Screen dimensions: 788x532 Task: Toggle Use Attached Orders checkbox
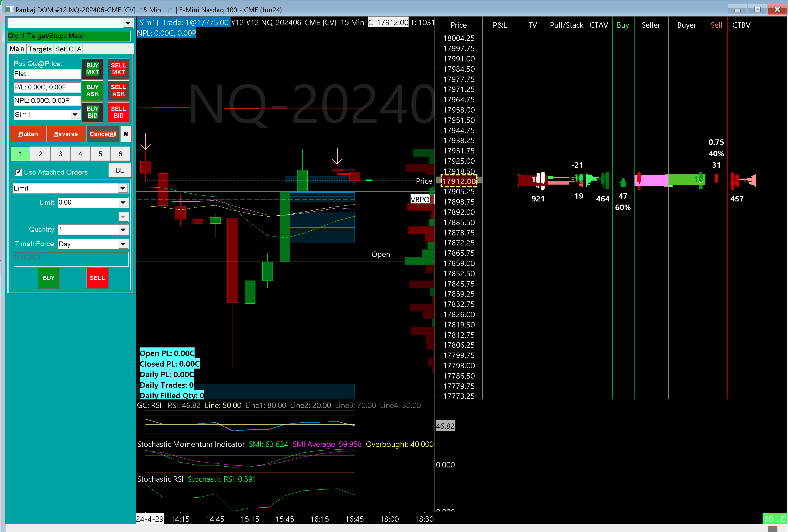[18, 172]
